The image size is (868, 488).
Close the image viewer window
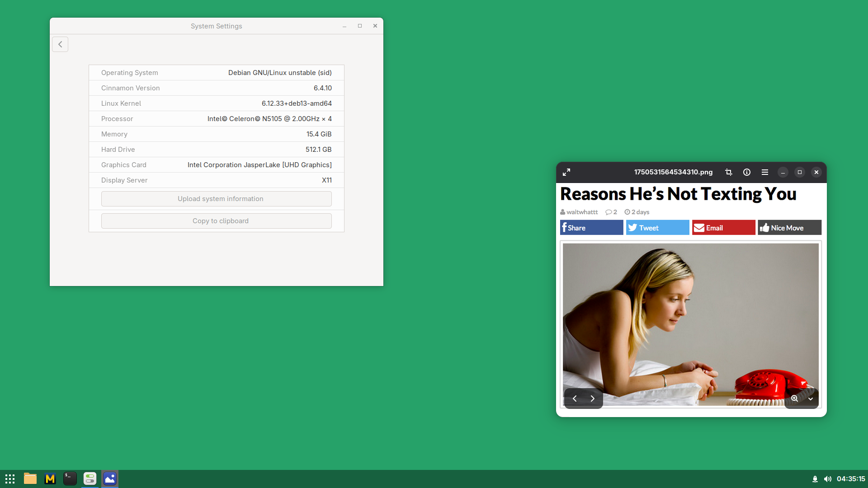[x=816, y=172]
